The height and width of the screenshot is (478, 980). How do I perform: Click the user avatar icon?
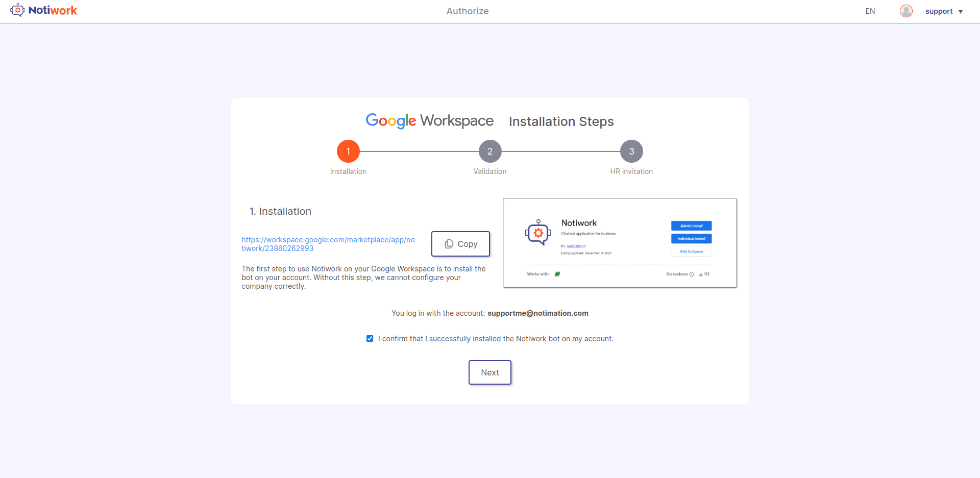pyautogui.click(x=906, y=11)
